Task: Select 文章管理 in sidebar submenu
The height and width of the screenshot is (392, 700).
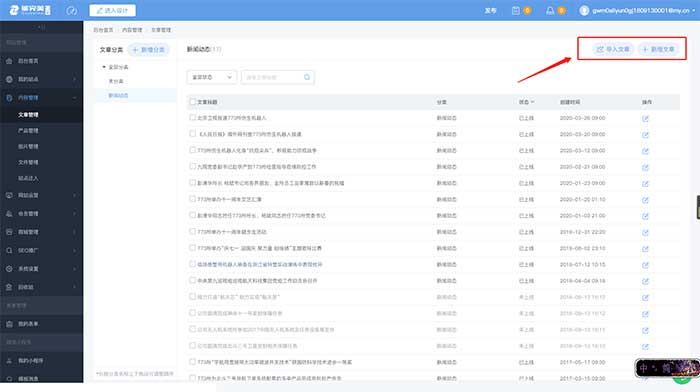Action: pyautogui.click(x=28, y=115)
